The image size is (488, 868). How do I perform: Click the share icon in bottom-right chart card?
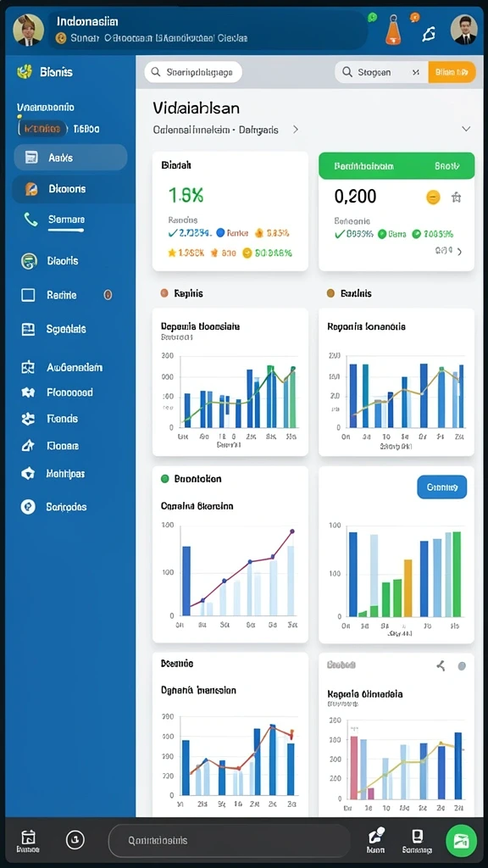[x=441, y=666]
